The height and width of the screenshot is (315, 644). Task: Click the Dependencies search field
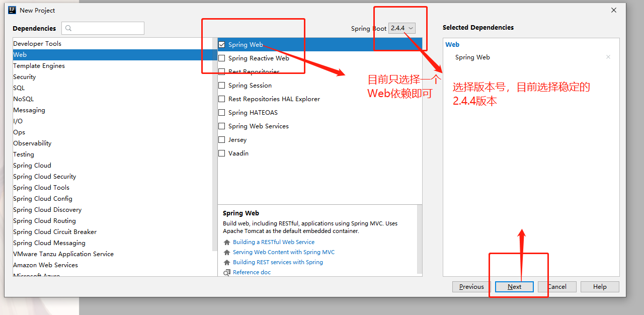pyautogui.click(x=103, y=28)
